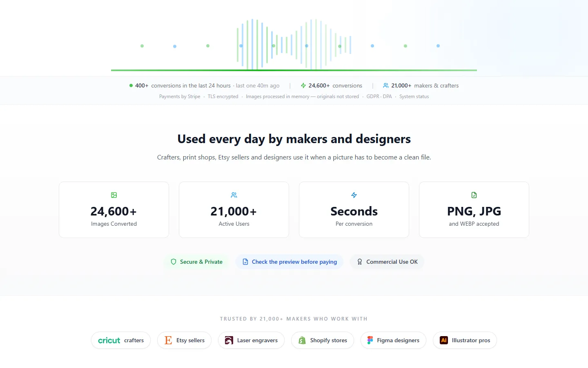Open the GDPR link
Image resolution: width=588 pixels, height=368 pixels.
coord(373,96)
